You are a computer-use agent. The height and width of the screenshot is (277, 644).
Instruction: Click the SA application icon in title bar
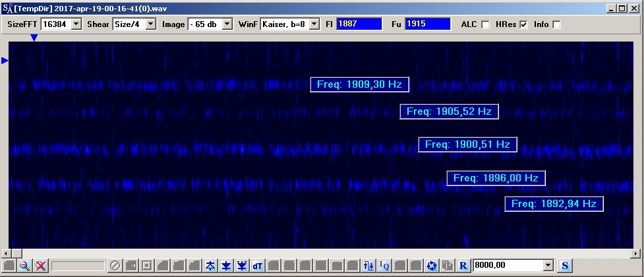(7, 8)
